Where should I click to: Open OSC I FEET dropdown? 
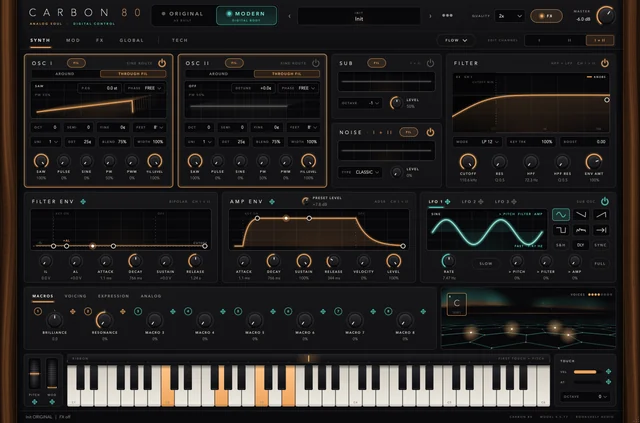pyautogui.click(x=149, y=127)
